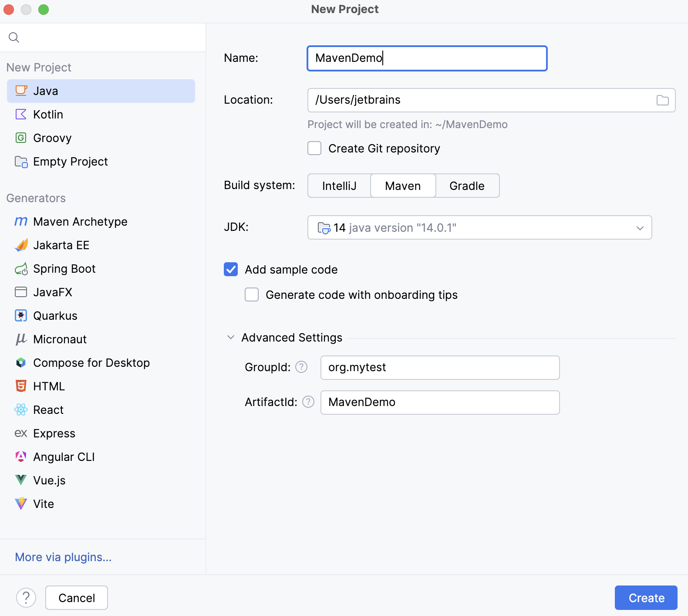Viewport: 688px width, 616px height.
Task: Click the GroupId help question mark
Action: pos(301,367)
